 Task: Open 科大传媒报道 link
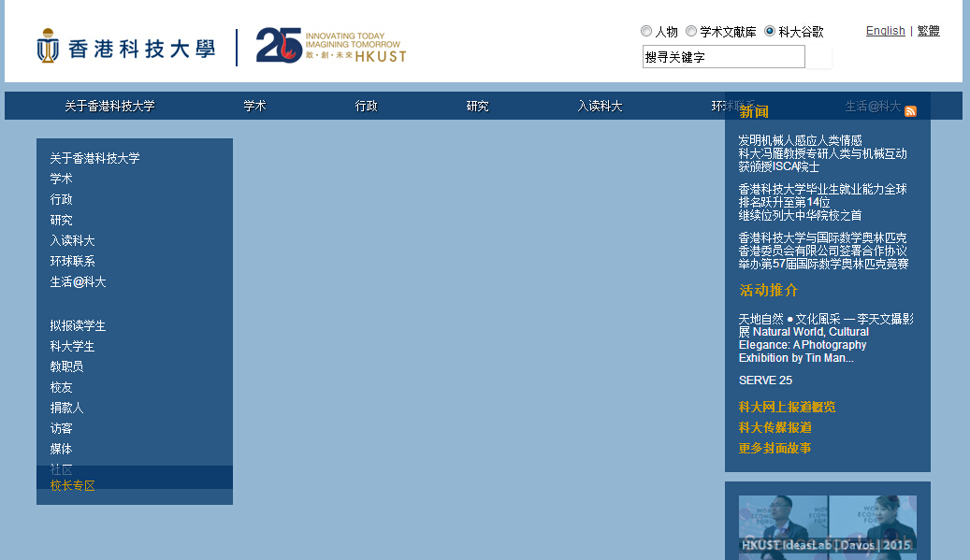(x=775, y=428)
